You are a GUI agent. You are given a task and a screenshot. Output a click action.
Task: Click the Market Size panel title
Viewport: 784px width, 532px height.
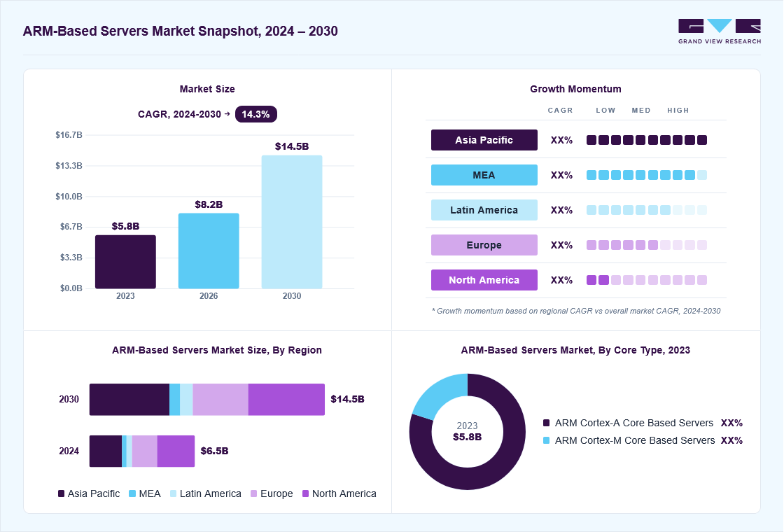(207, 89)
